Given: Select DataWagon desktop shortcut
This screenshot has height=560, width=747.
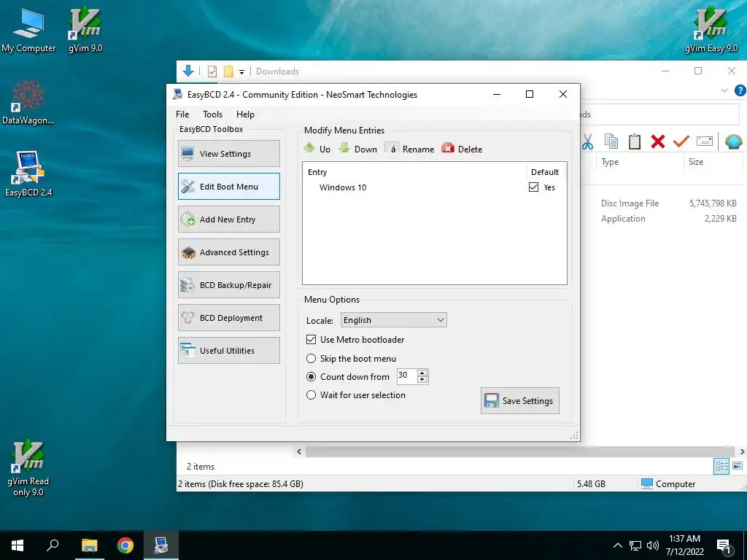Looking at the screenshot, I should coord(28,102).
